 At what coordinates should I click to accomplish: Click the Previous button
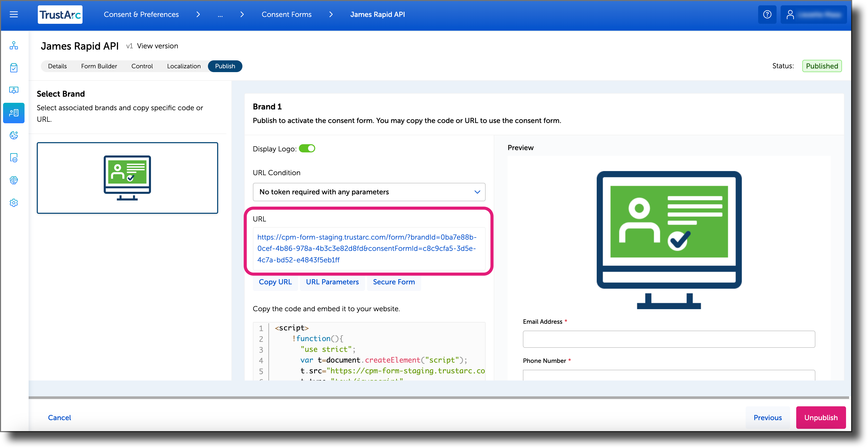768,418
